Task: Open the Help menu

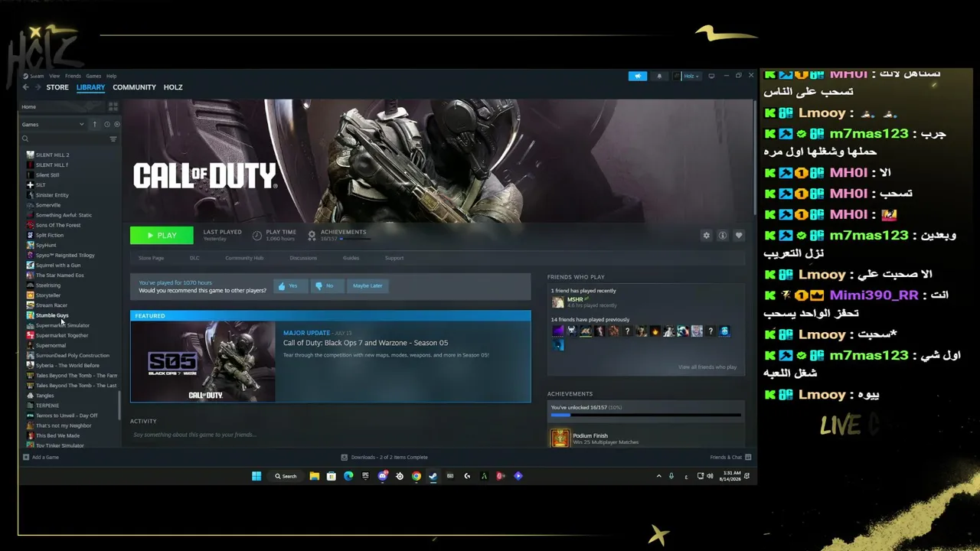Action: [x=112, y=76]
